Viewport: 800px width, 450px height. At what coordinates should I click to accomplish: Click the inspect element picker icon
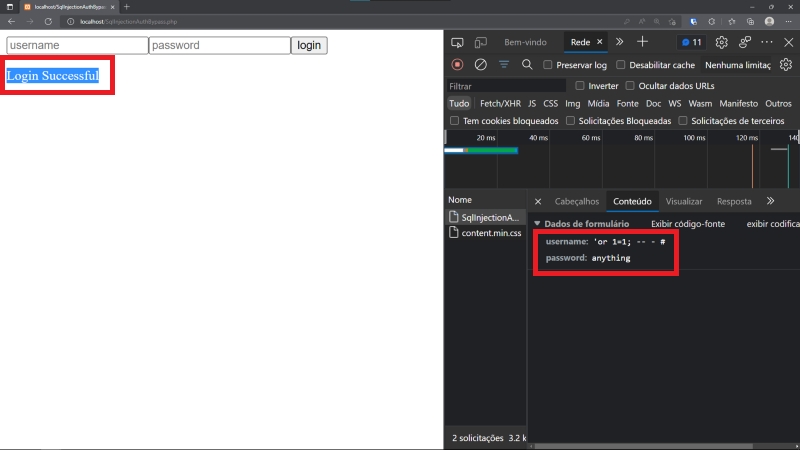point(457,42)
